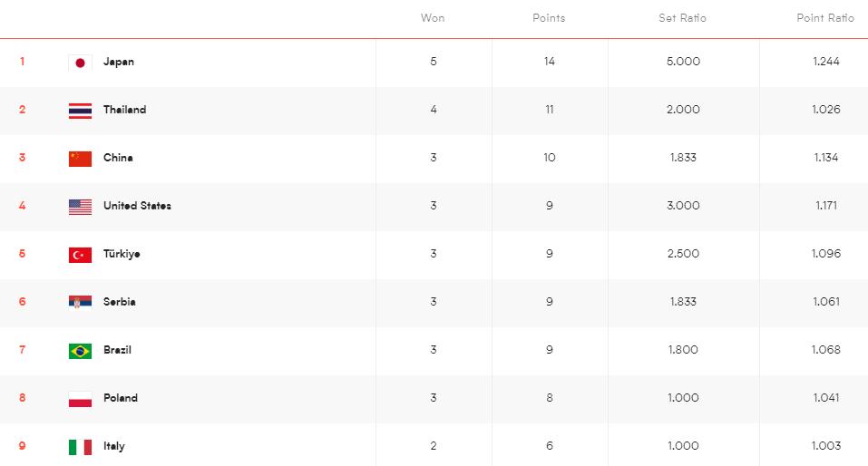Click the Point Ratio column header
Screen dimensions: 868x466
click(825, 18)
